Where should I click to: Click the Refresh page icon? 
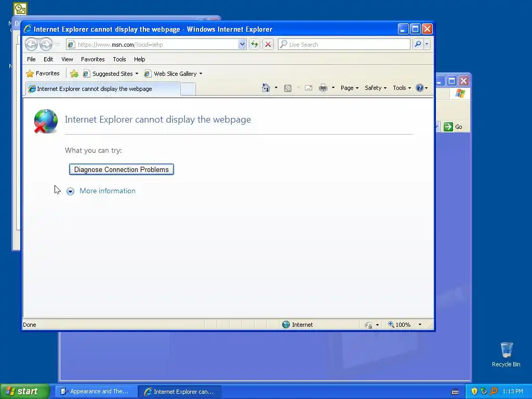(x=255, y=45)
